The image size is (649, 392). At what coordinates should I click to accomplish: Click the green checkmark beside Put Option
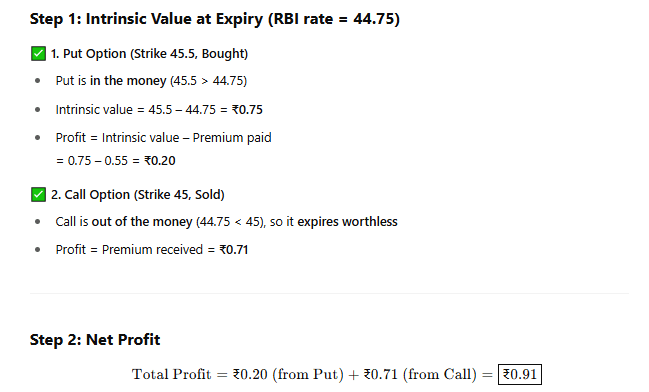(x=38, y=54)
